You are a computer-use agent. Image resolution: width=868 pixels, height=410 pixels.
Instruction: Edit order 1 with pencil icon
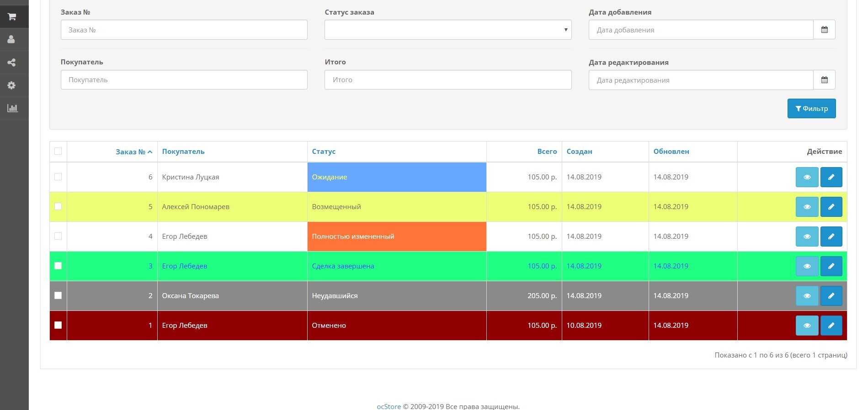[x=831, y=326]
